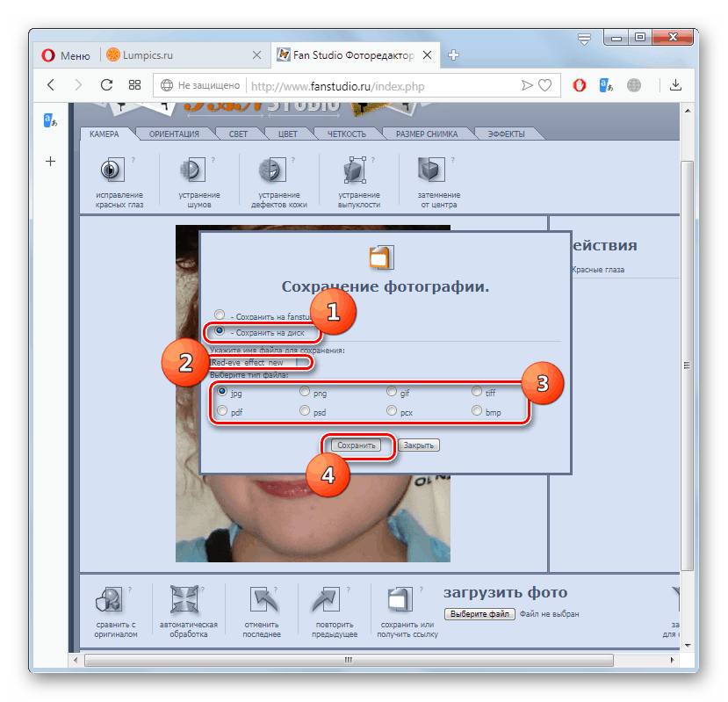Click the Opera back arrow
This screenshot has width=728, height=702.
[51, 85]
